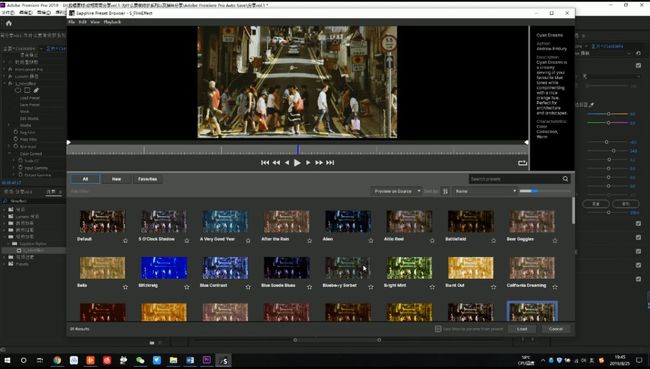Star the California Dreaming preset
This screenshot has height=369, width=650.
(x=555, y=287)
